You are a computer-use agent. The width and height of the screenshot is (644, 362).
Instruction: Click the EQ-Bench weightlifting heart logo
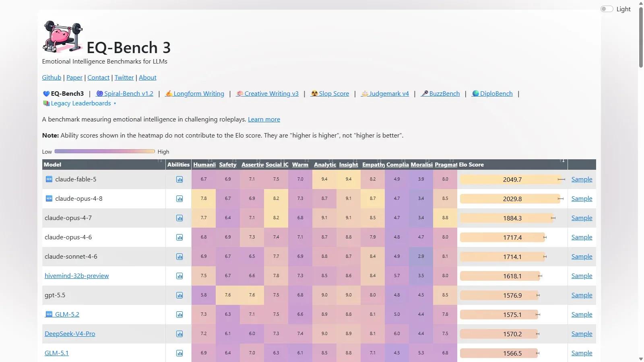point(62,37)
